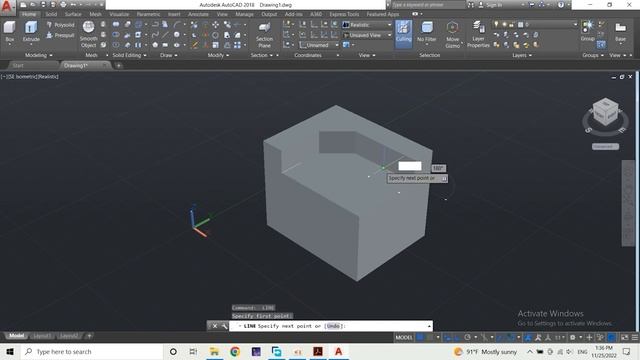Expand the Modify panel

[218, 55]
